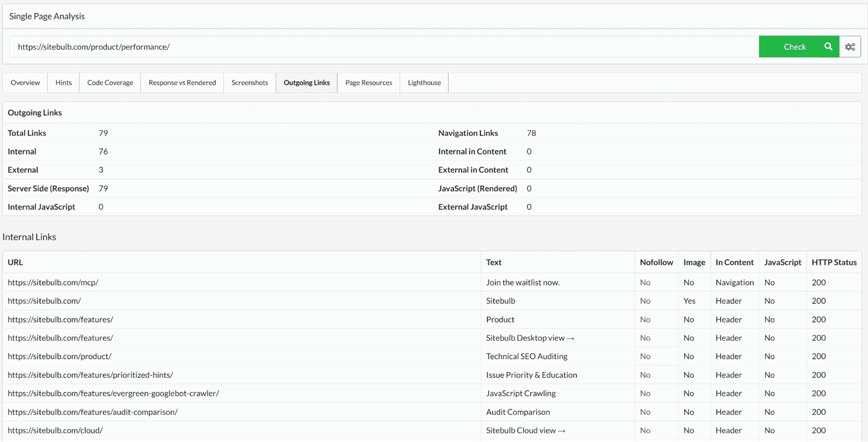Click the In Content column header

[x=734, y=262]
